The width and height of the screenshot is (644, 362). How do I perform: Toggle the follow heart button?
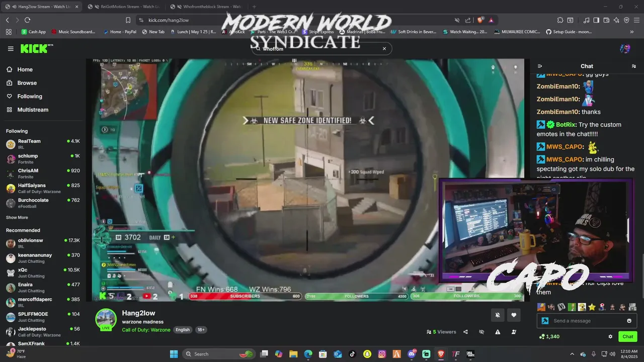(x=514, y=315)
